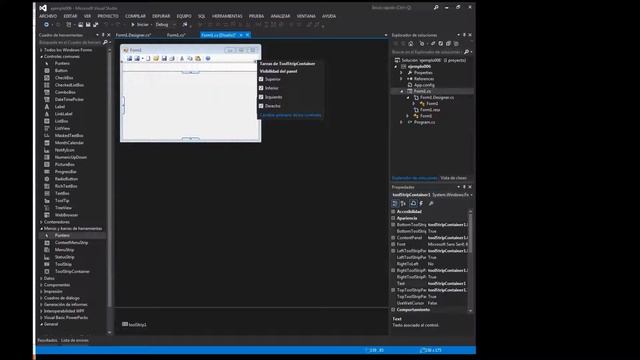The image size is (640, 360).
Task: Expand the Datos toolbox group
Action: point(42,278)
